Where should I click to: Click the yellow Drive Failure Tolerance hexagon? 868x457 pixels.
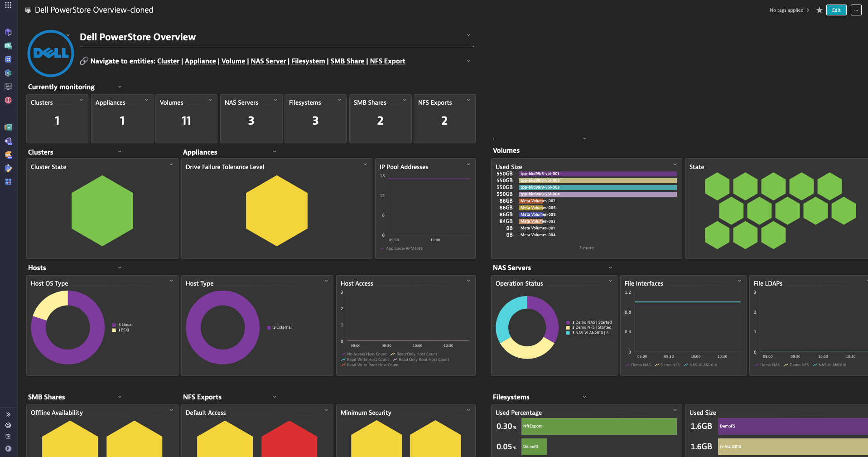coord(277,211)
